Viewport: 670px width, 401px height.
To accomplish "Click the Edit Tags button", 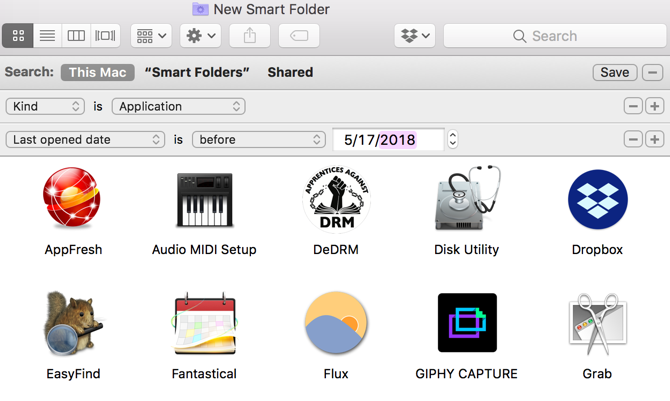I will 299,35.
